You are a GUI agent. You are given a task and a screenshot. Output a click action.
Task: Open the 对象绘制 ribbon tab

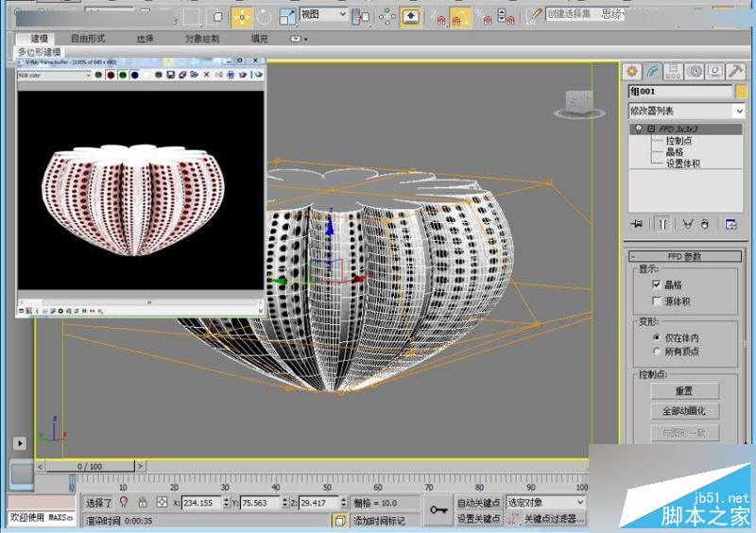pos(201,39)
